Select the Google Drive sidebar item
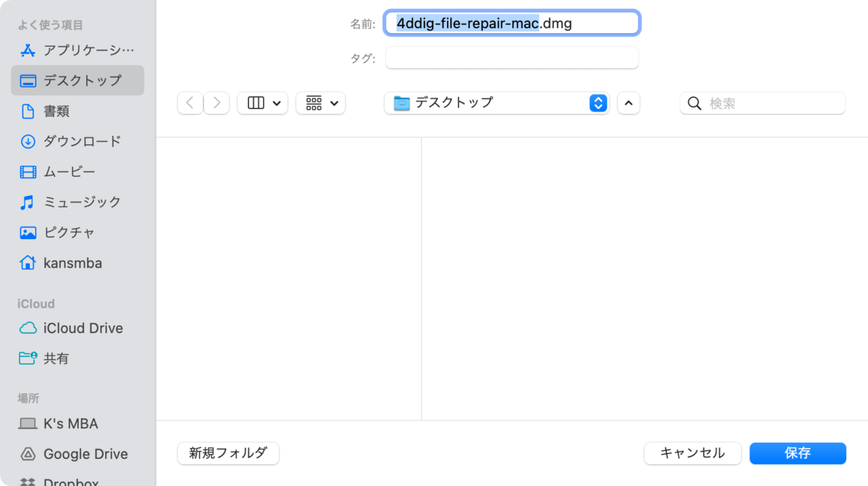This screenshot has height=486, width=868. (81, 453)
